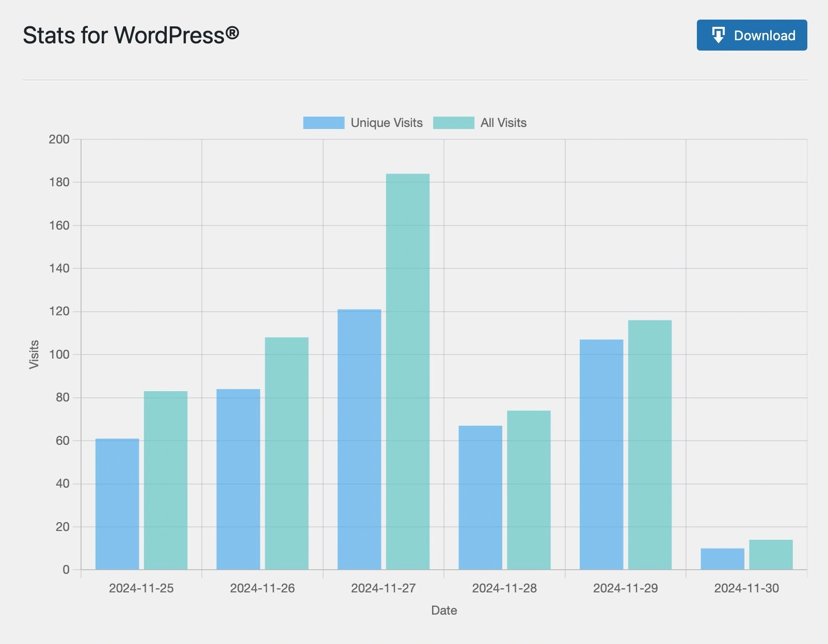This screenshot has width=828, height=644.
Task: Click the 2024-11-28 date label
Action: (x=504, y=588)
